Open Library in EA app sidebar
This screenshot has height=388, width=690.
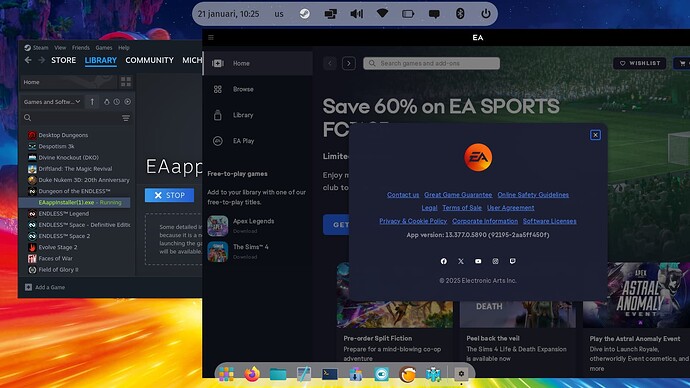(258, 115)
